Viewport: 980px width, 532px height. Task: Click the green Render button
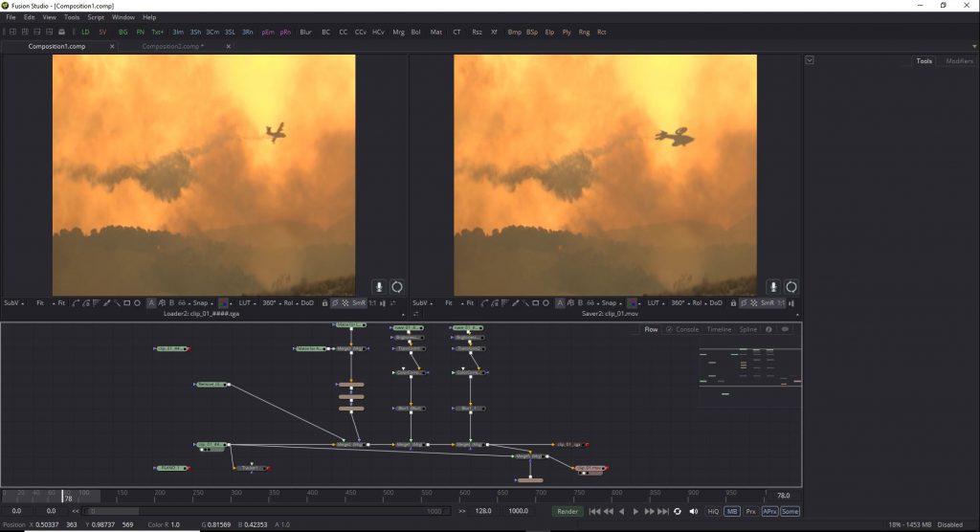tap(568, 511)
